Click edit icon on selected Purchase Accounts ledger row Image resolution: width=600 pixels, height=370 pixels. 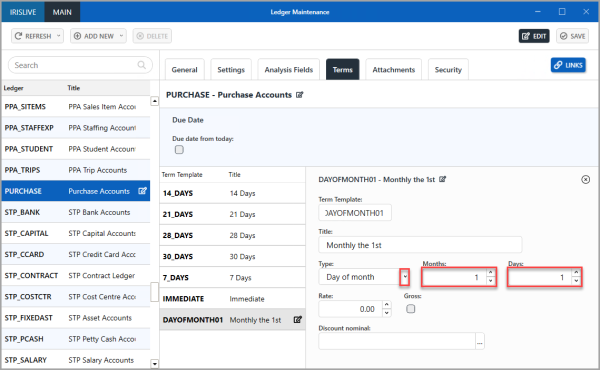[142, 191]
